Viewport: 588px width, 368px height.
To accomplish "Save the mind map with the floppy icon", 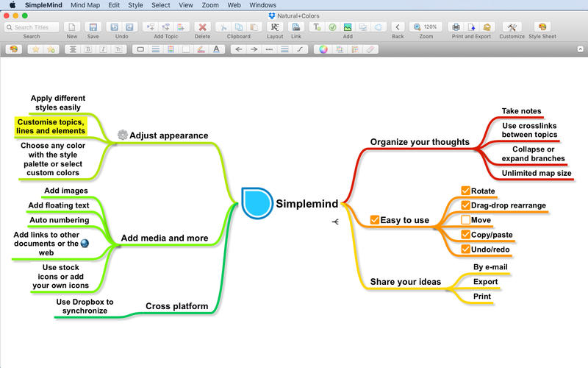I will (93, 27).
